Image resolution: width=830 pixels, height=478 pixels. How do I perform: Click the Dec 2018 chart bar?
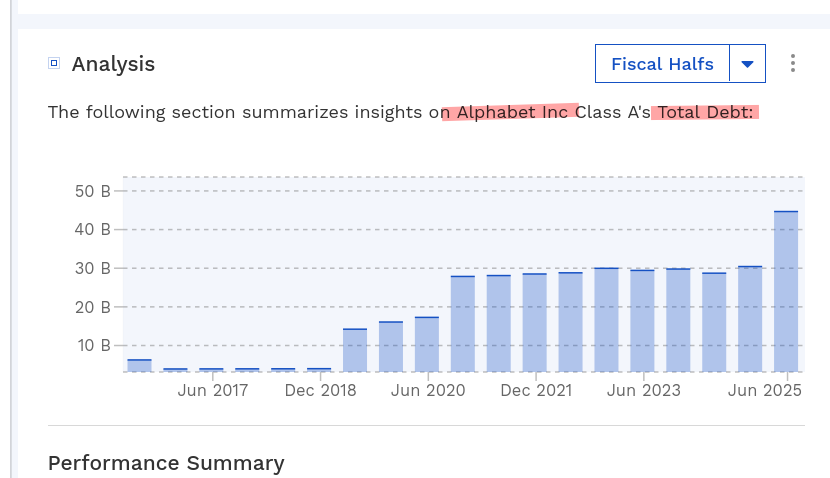[x=319, y=370]
